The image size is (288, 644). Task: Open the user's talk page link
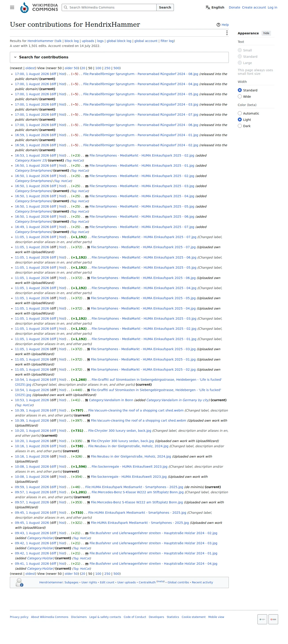58,41
